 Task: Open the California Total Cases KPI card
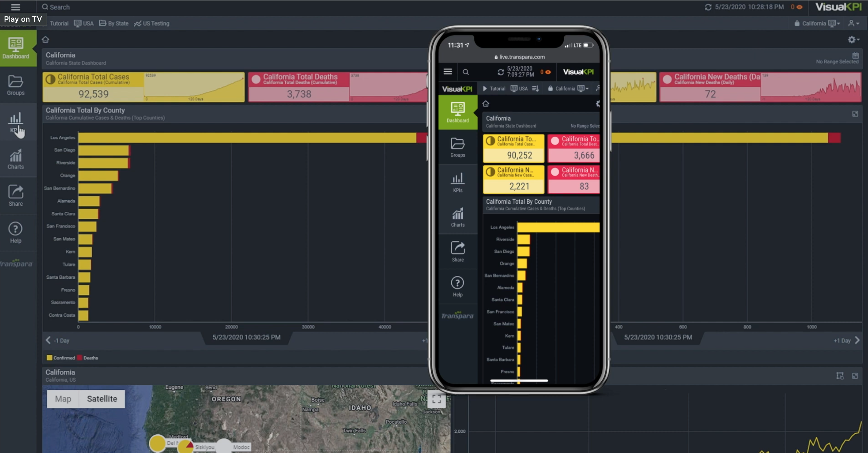[x=144, y=87]
